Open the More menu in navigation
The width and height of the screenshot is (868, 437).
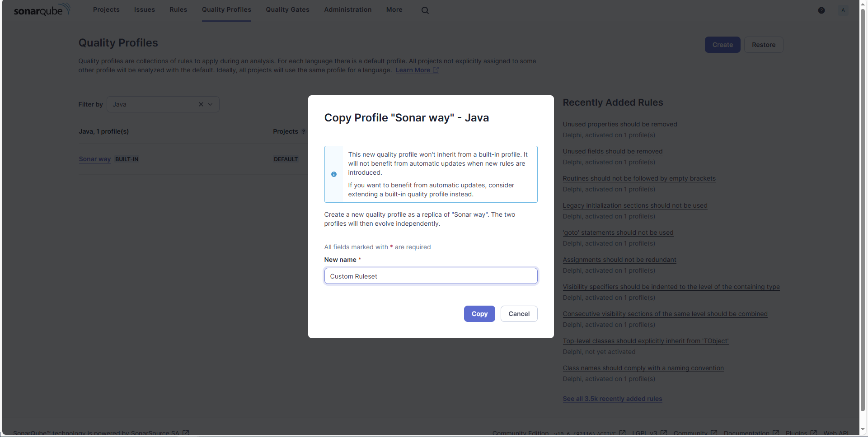tap(394, 9)
